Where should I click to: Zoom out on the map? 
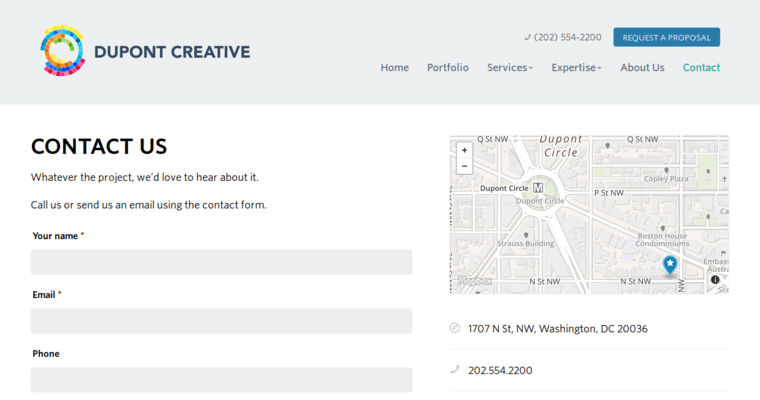click(464, 166)
